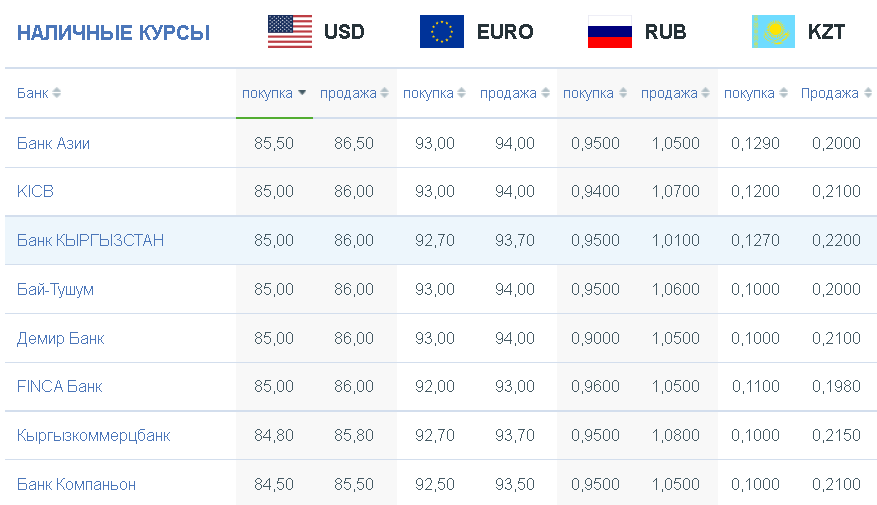Open the Демир Банк link
This screenshot has height=505, width=877.
coord(60,338)
